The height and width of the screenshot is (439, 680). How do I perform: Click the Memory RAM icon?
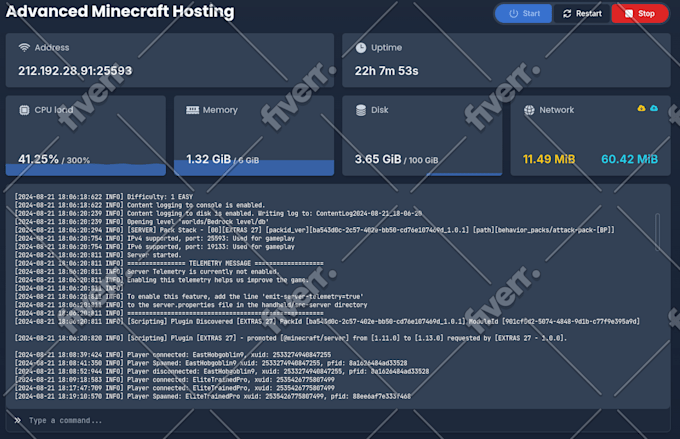[x=192, y=110]
